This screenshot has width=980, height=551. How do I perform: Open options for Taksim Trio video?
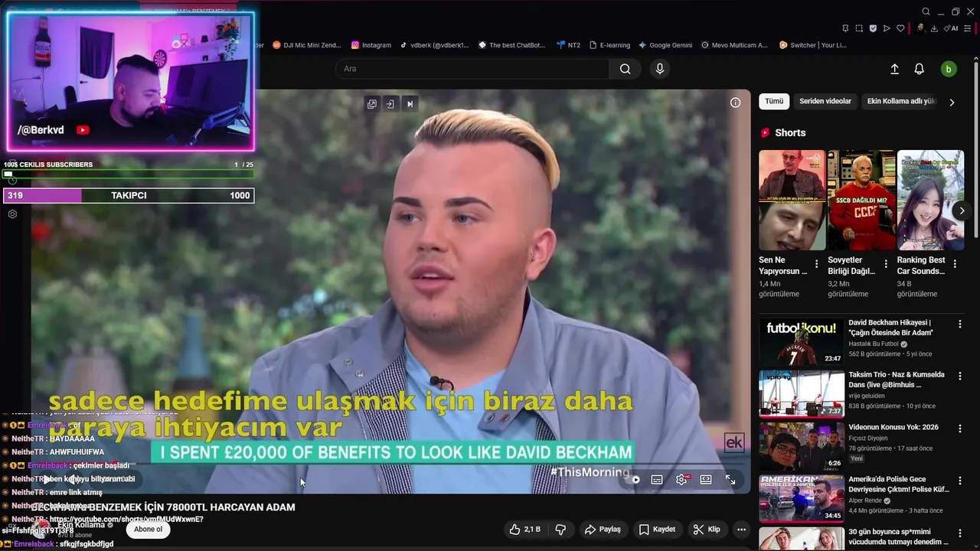pos(959,377)
